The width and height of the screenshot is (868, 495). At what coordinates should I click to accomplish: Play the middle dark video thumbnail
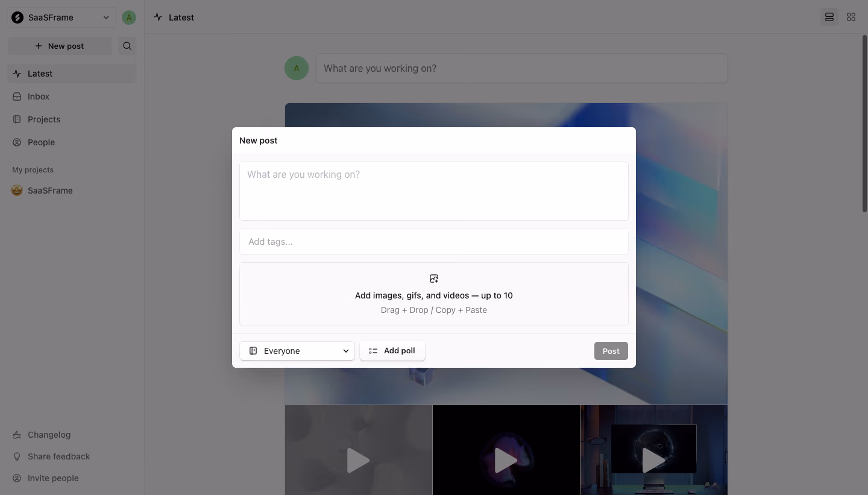(506, 461)
